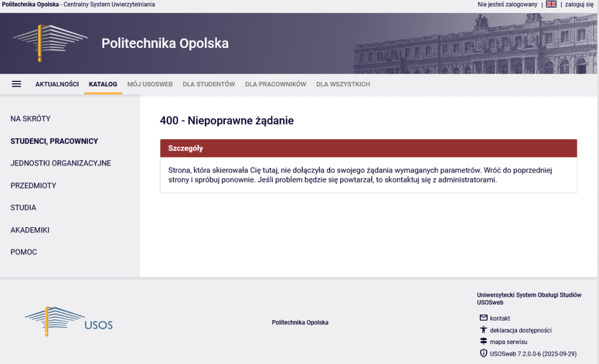599x364 pixels.
Task: Open NA SKRÓTY in sidebar
Action: click(x=30, y=119)
